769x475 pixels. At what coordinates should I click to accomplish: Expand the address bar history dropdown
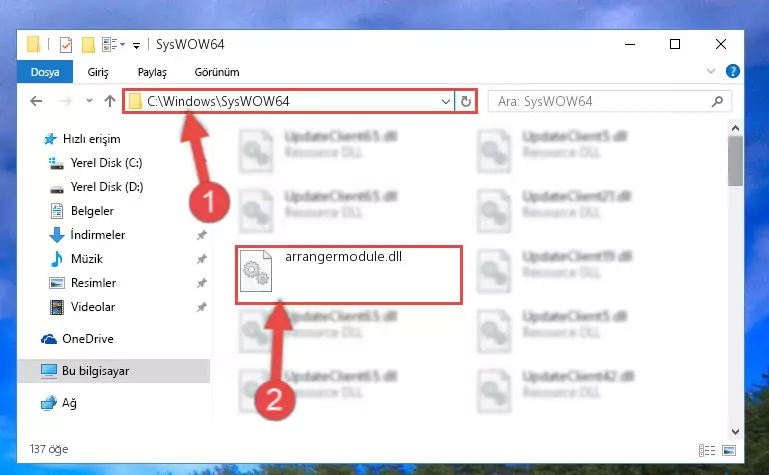coord(445,101)
